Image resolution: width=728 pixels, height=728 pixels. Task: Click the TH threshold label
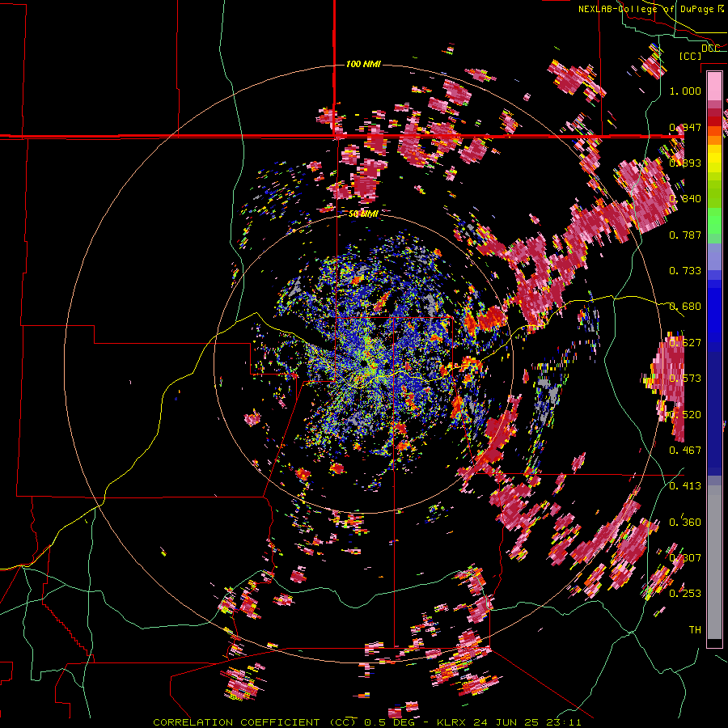tap(695, 630)
